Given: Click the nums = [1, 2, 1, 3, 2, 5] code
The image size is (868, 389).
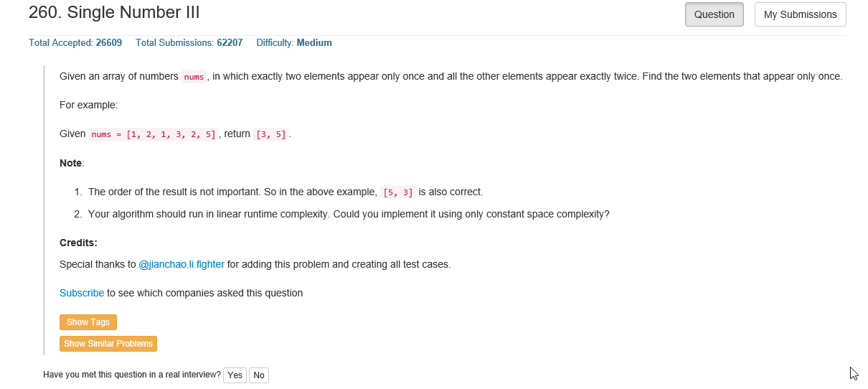Looking at the screenshot, I should [154, 134].
